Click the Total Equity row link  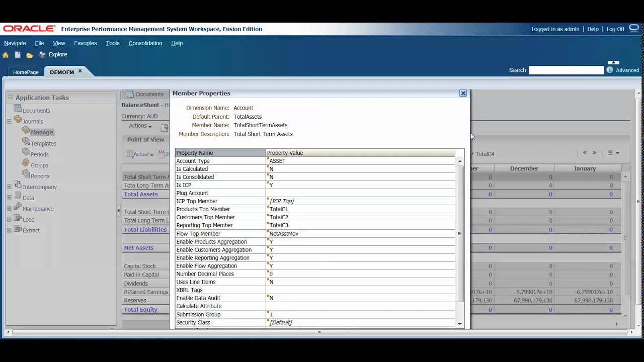point(141,310)
